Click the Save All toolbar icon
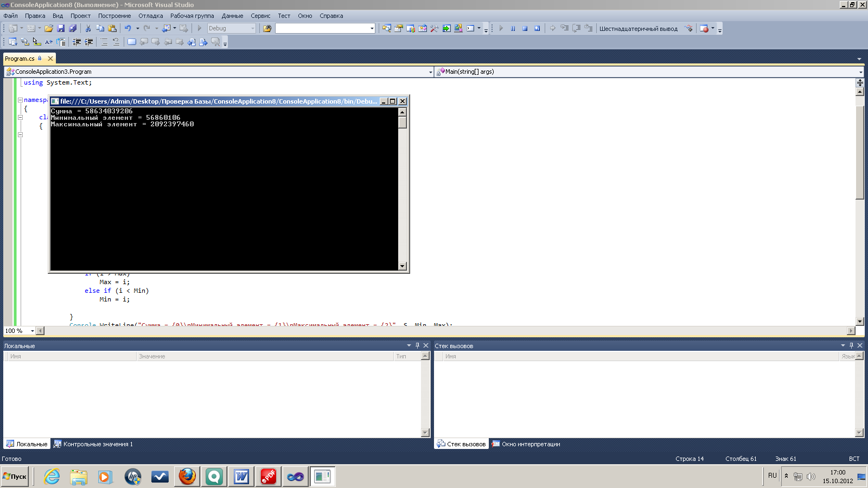 [73, 28]
